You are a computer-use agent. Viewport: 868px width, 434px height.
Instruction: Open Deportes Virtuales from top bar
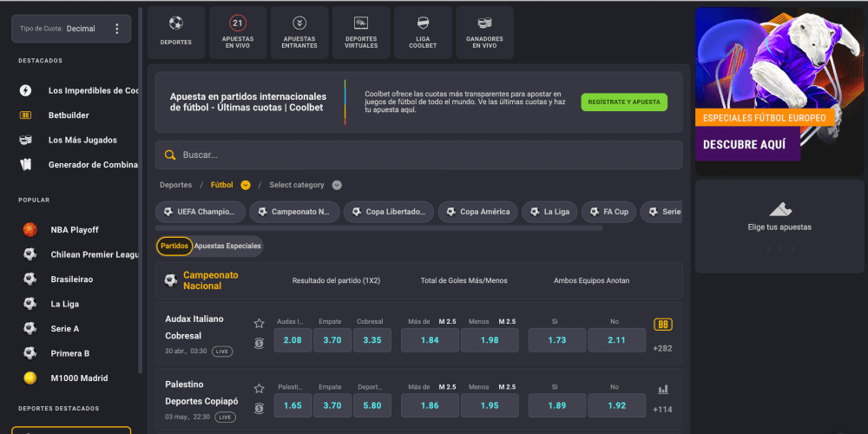point(361,23)
